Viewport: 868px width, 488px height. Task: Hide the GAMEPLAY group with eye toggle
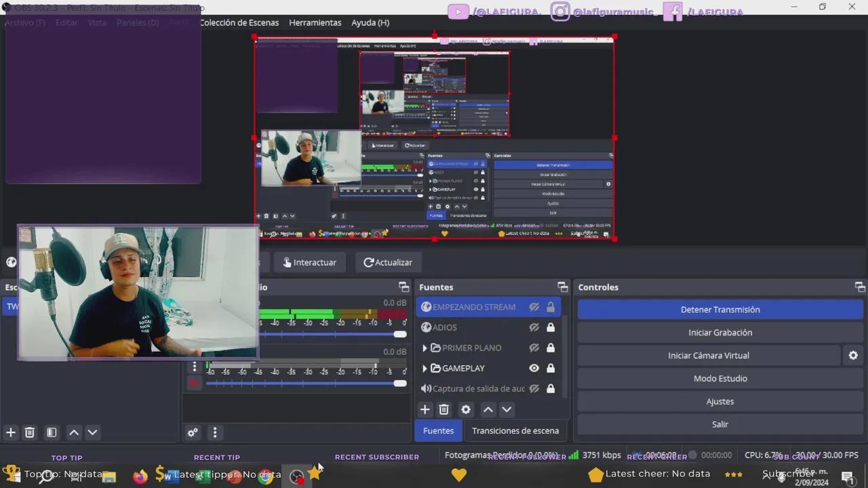point(534,368)
